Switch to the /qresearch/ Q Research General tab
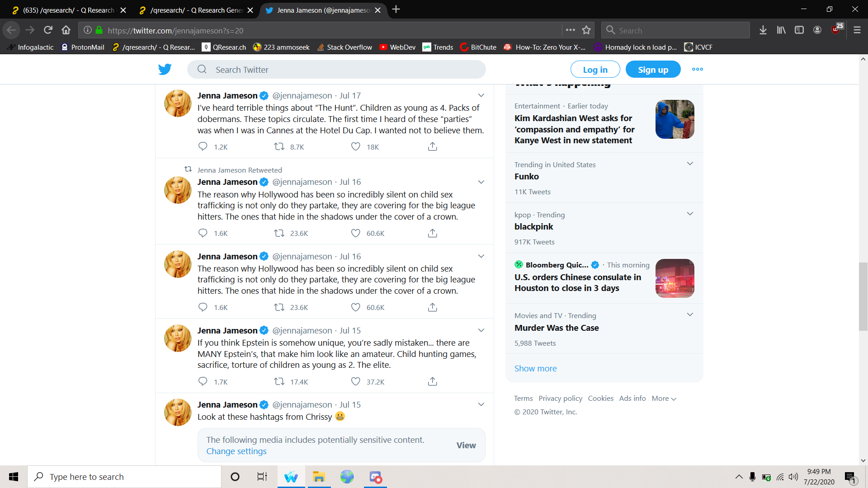This screenshot has width=868, height=488. point(195,10)
